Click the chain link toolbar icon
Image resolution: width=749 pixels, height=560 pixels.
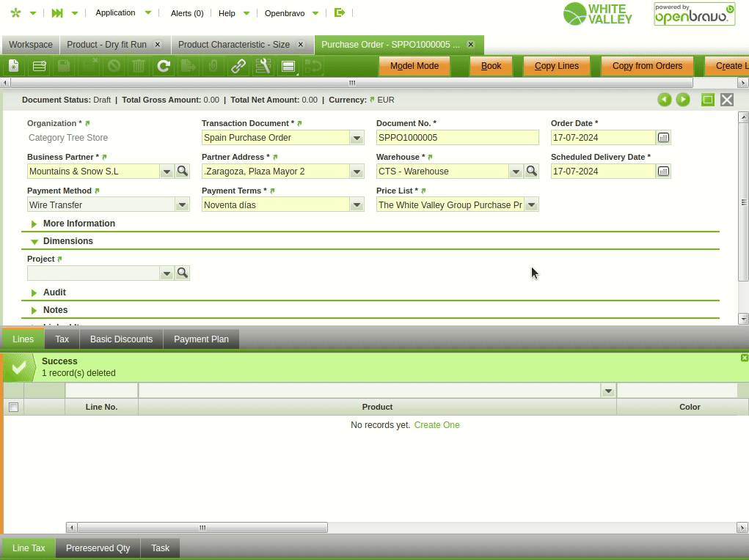click(x=238, y=66)
